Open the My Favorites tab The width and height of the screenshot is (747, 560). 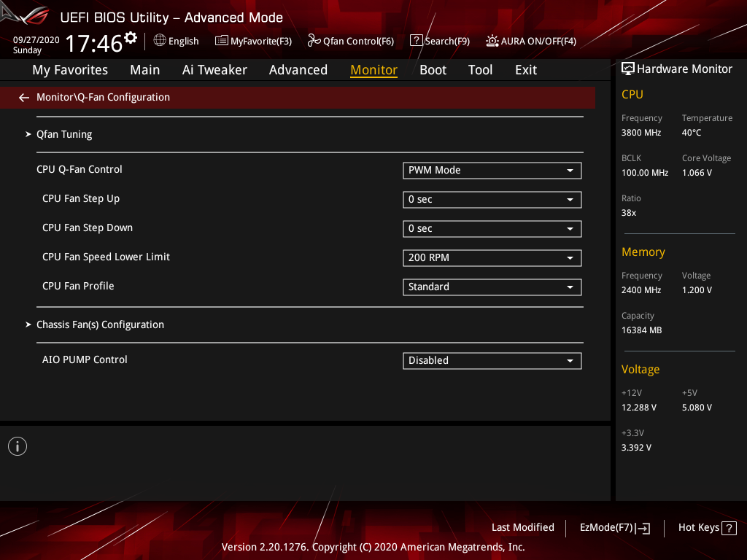point(70,70)
